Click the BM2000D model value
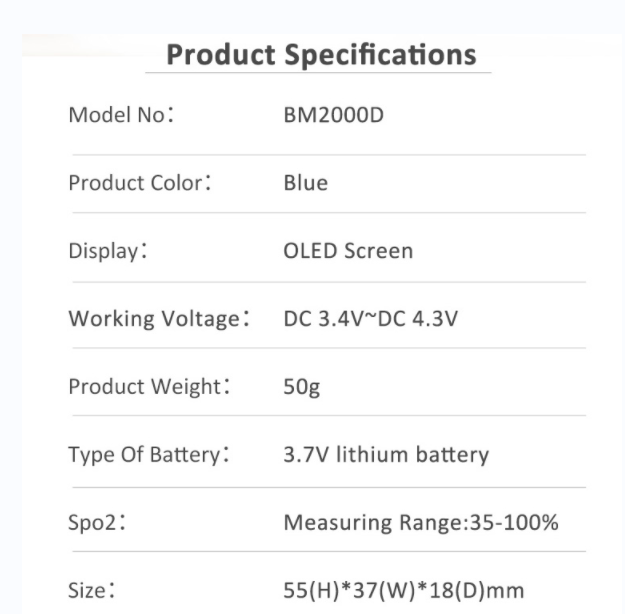 [334, 115]
